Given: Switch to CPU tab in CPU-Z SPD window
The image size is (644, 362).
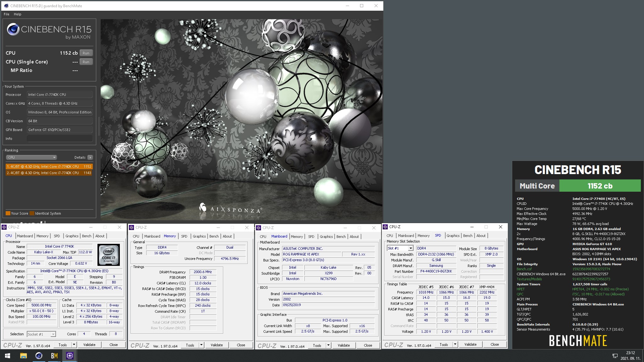Looking at the screenshot, I should [x=390, y=236].
